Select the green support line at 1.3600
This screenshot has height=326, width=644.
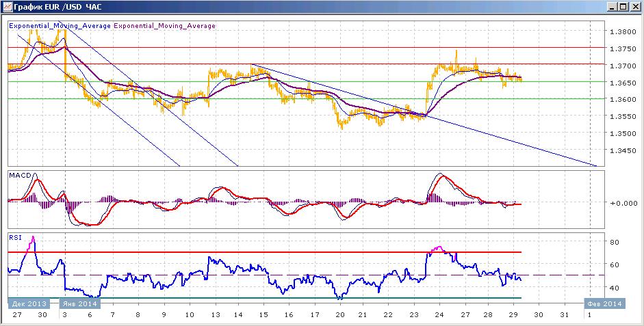[x=306, y=98]
